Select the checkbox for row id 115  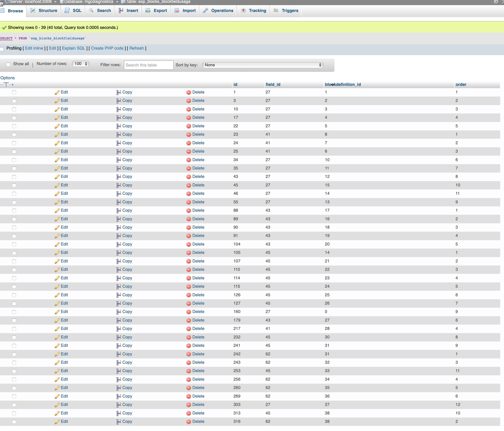(x=14, y=287)
